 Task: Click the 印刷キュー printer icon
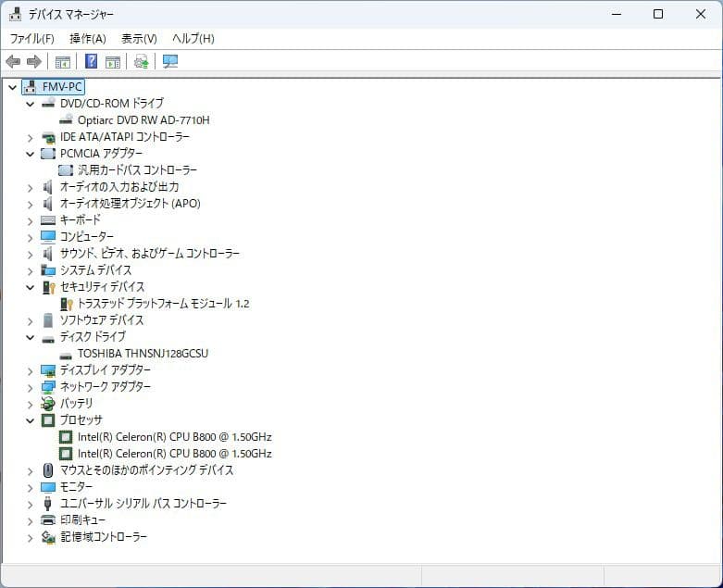pos(48,520)
